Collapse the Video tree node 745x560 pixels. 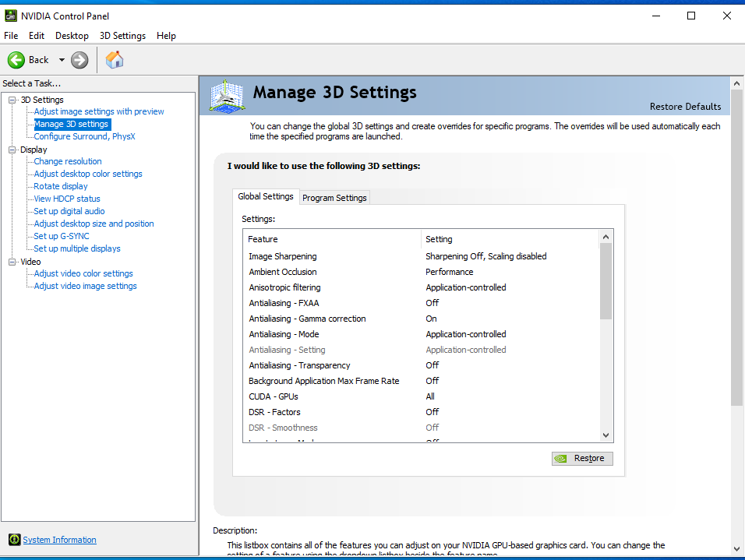tap(12, 262)
